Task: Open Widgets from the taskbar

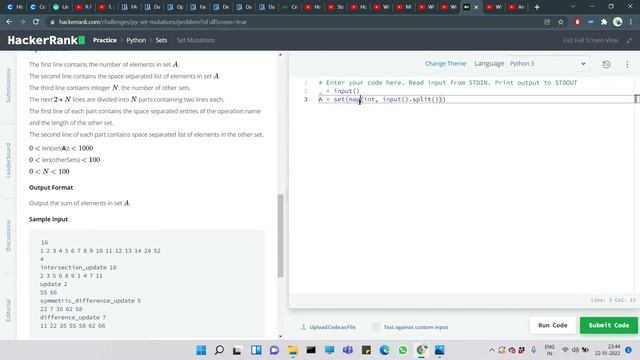Action: click(x=256, y=350)
